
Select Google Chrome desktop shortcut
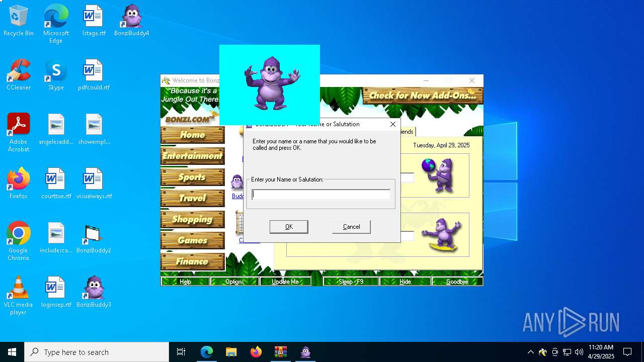[x=19, y=241]
